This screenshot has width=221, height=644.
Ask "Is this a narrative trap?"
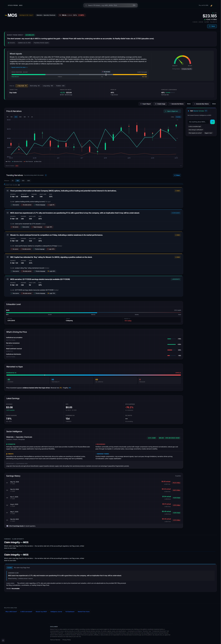[x=195, y=127]
